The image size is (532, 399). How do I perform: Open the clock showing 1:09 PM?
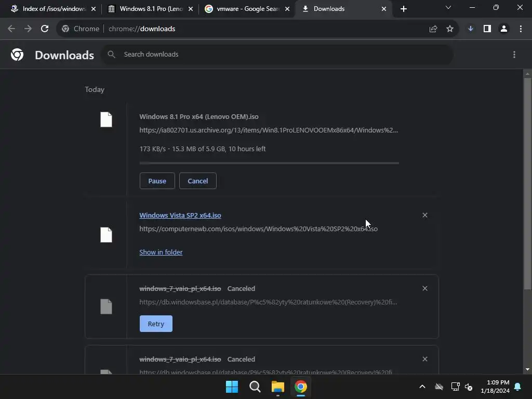[x=495, y=387]
